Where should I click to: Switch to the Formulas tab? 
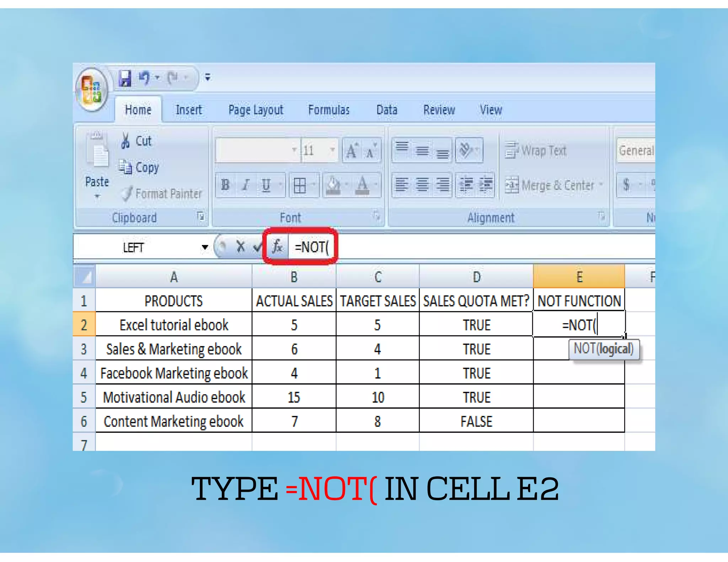(x=328, y=110)
